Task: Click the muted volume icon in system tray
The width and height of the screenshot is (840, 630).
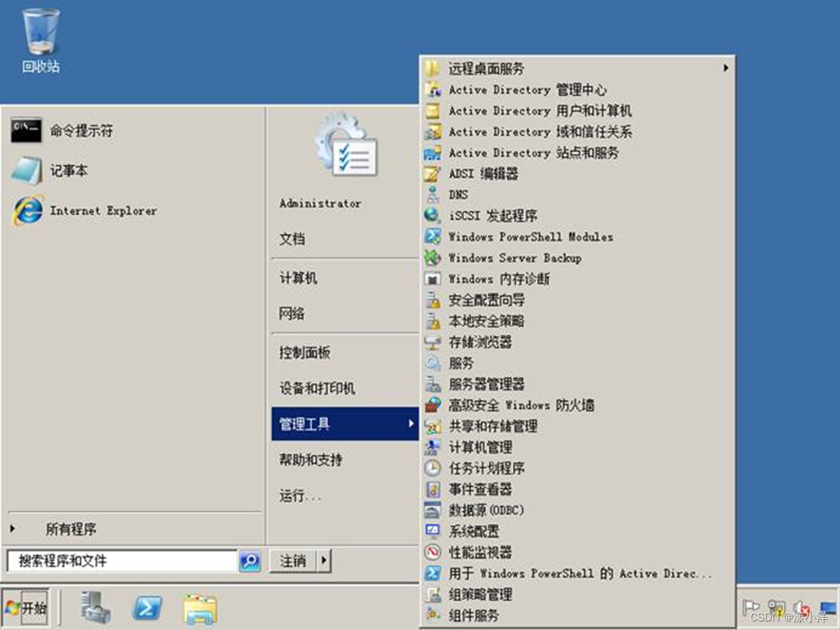Action: click(x=800, y=608)
